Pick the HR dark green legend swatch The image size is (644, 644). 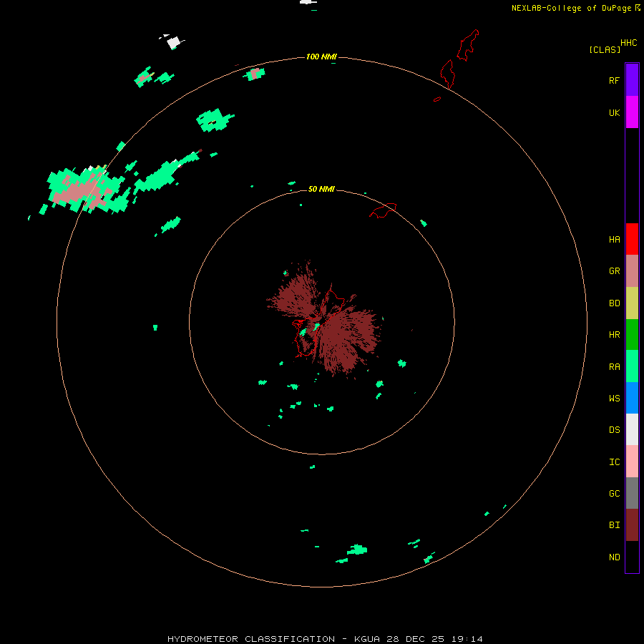tap(632, 335)
